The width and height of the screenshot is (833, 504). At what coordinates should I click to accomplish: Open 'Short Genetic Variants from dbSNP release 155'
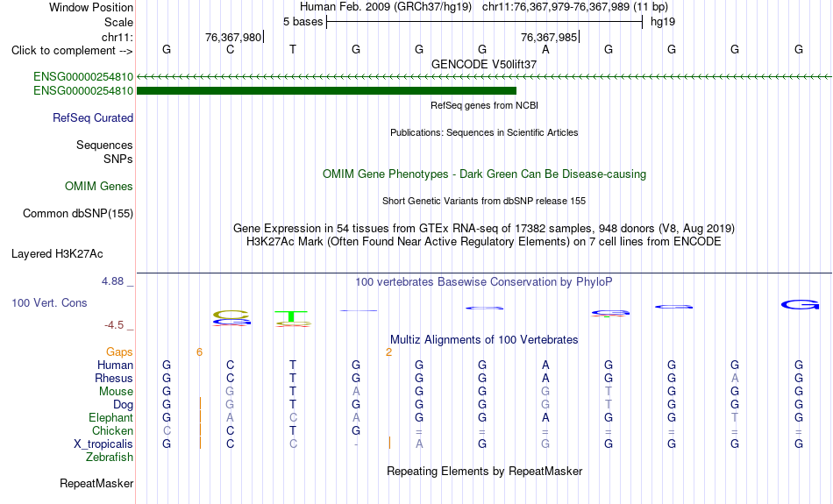[484, 201]
